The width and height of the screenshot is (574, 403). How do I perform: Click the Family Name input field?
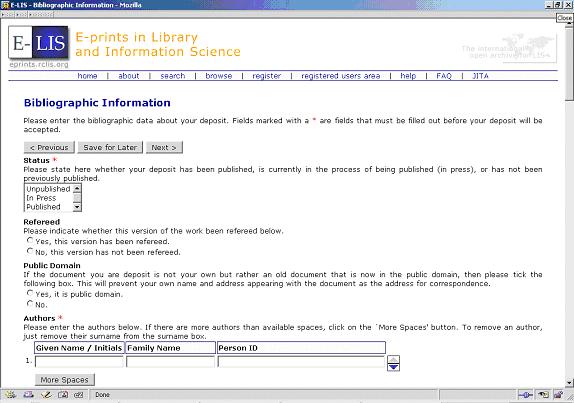point(171,362)
